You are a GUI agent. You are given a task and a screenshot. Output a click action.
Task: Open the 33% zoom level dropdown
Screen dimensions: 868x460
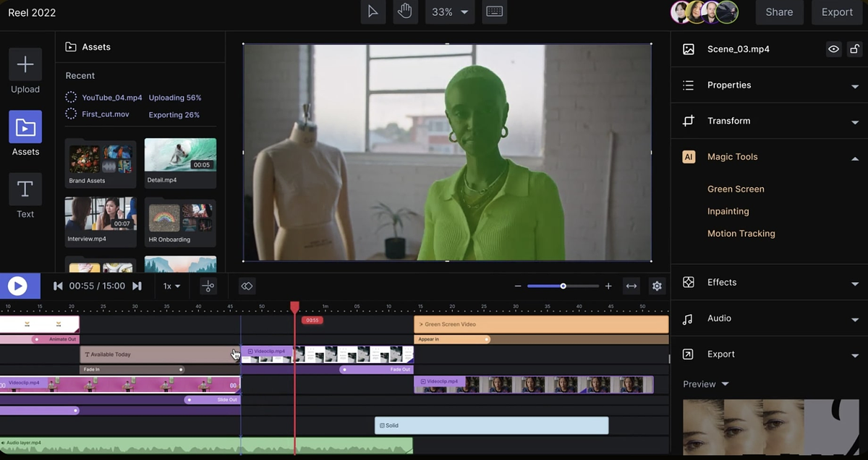pos(449,12)
